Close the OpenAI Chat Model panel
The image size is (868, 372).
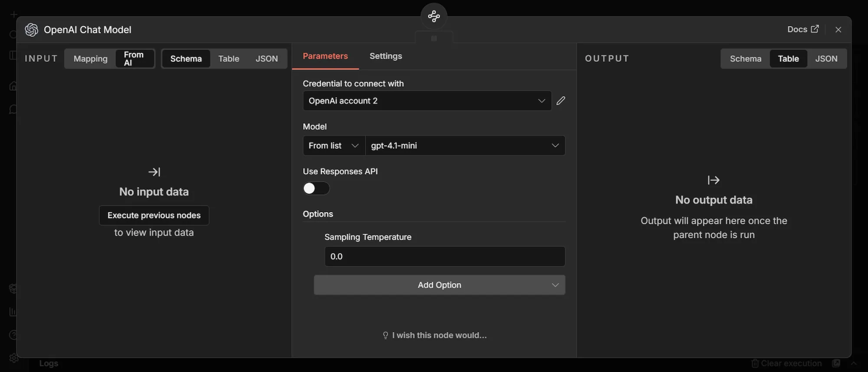(838, 30)
